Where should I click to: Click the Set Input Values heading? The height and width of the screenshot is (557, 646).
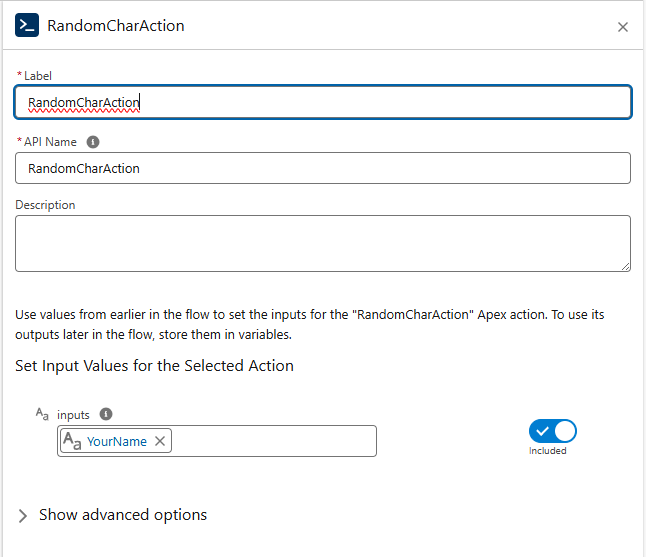click(x=154, y=365)
